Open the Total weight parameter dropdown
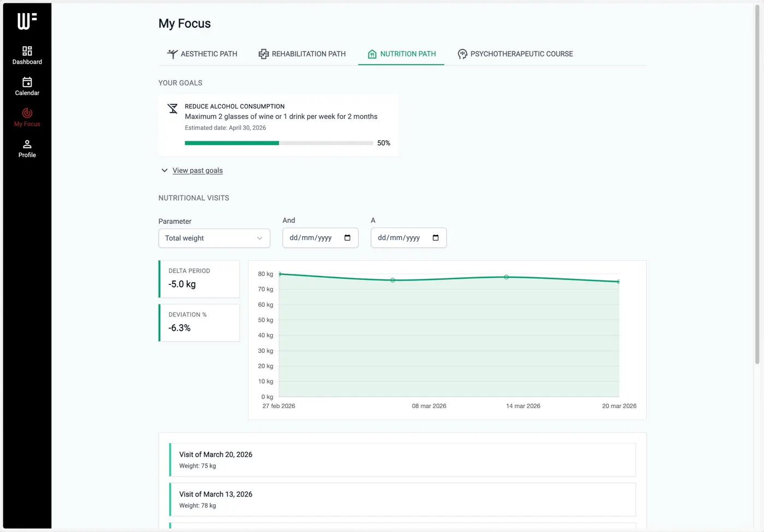This screenshot has width=764, height=532. click(214, 238)
